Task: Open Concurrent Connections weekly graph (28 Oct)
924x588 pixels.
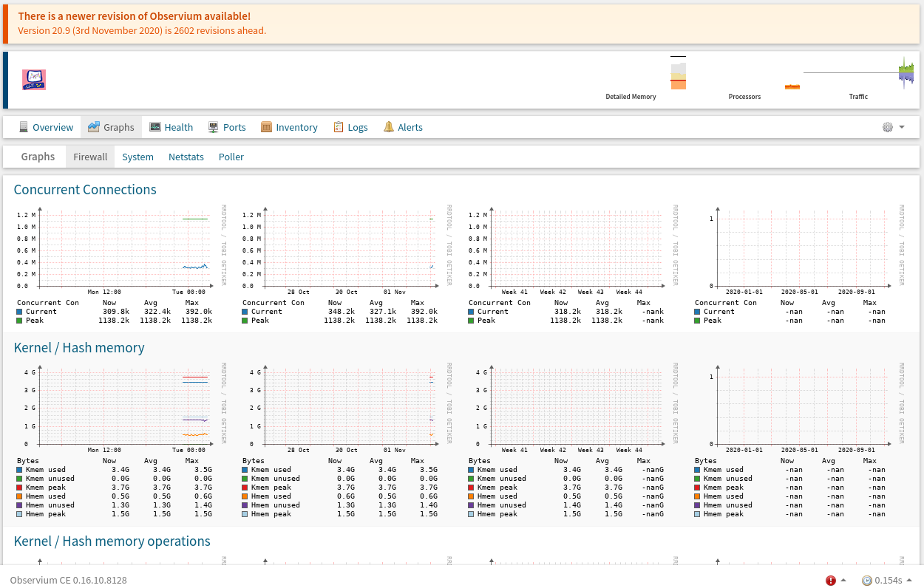Action: coord(347,264)
